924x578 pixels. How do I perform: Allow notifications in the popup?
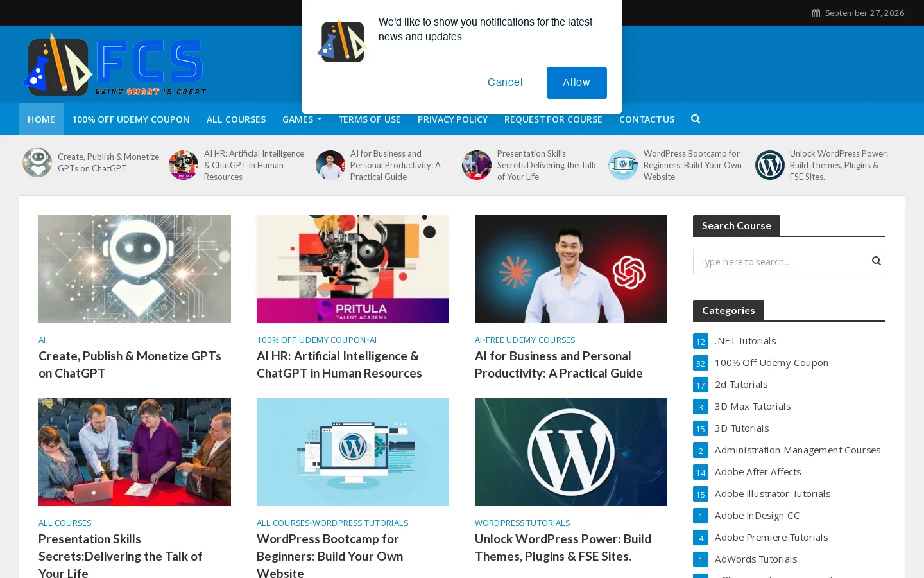click(x=576, y=83)
